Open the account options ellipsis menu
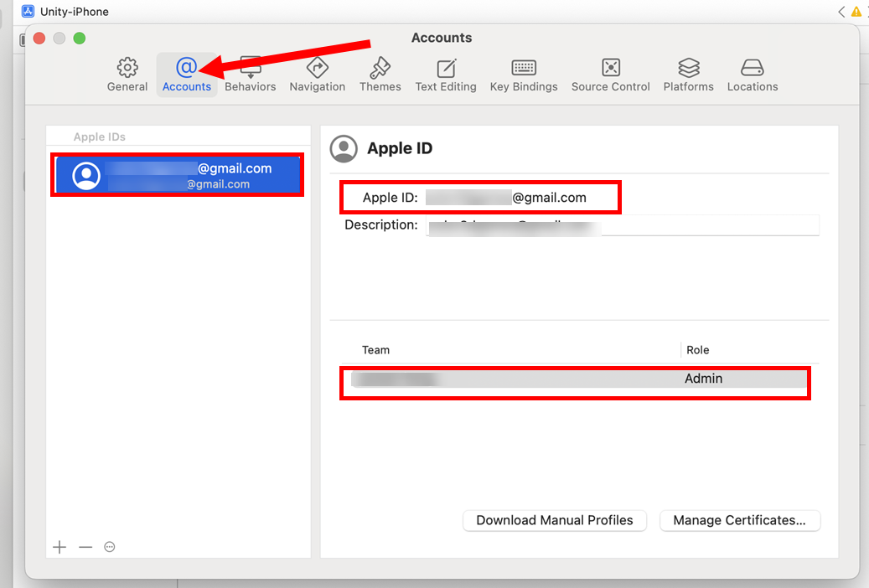This screenshot has height=588, width=869. 110,547
